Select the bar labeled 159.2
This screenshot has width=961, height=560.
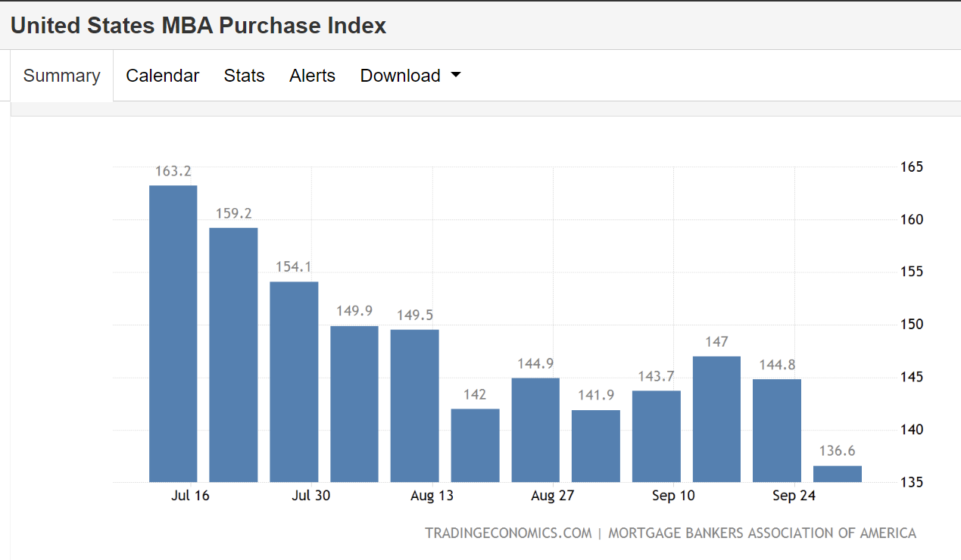pyautogui.click(x=233, y=354)
